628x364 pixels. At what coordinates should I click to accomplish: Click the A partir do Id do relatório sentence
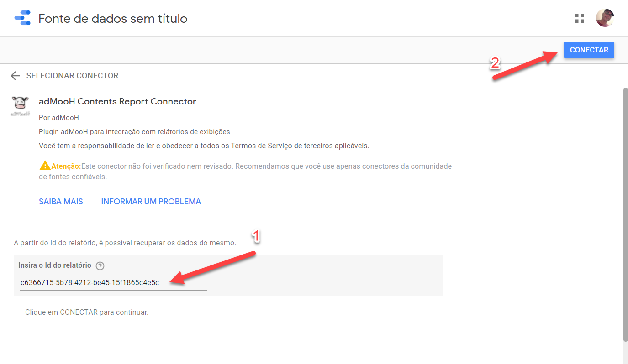click(x=125, y=243)
